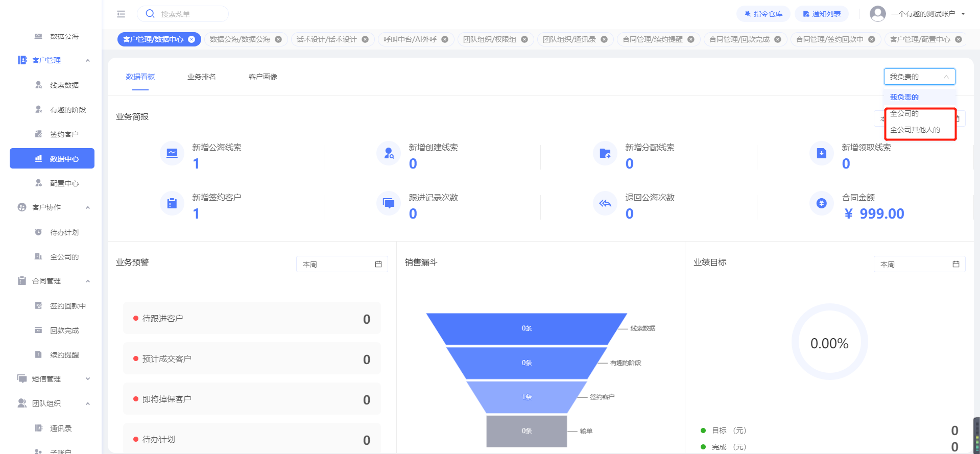This screenshot has height=454, width=980.
Task: Close the 团队组织/通讯录 tab
Action: pos(604,39)
